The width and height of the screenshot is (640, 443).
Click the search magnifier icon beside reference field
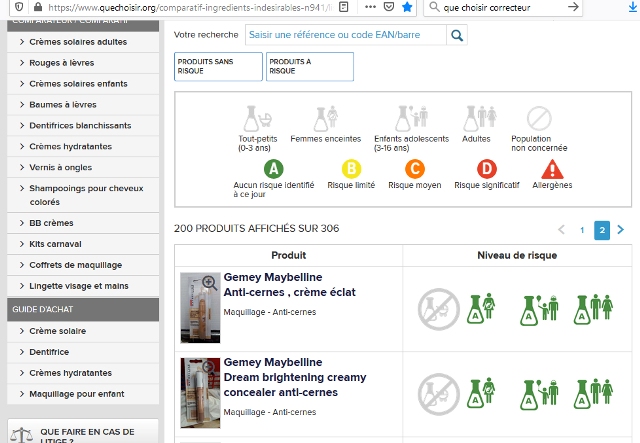pos(456,36)
